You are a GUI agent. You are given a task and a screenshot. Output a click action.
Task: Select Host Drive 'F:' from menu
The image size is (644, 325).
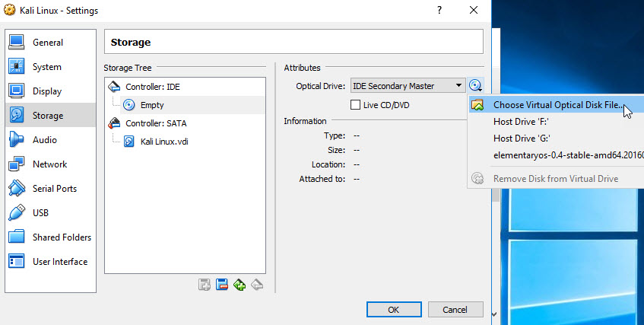[x=556, y=122]
